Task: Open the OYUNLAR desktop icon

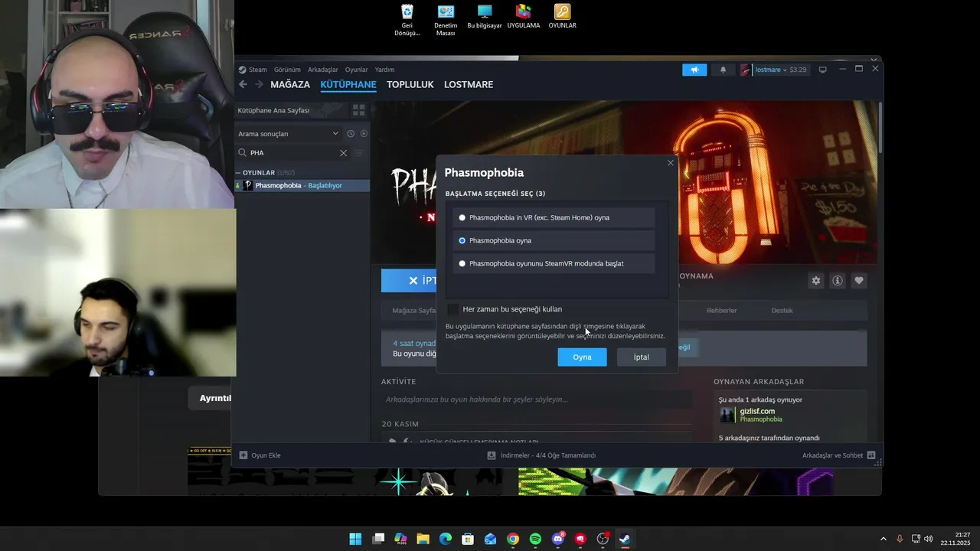Action: click(563, 17)
